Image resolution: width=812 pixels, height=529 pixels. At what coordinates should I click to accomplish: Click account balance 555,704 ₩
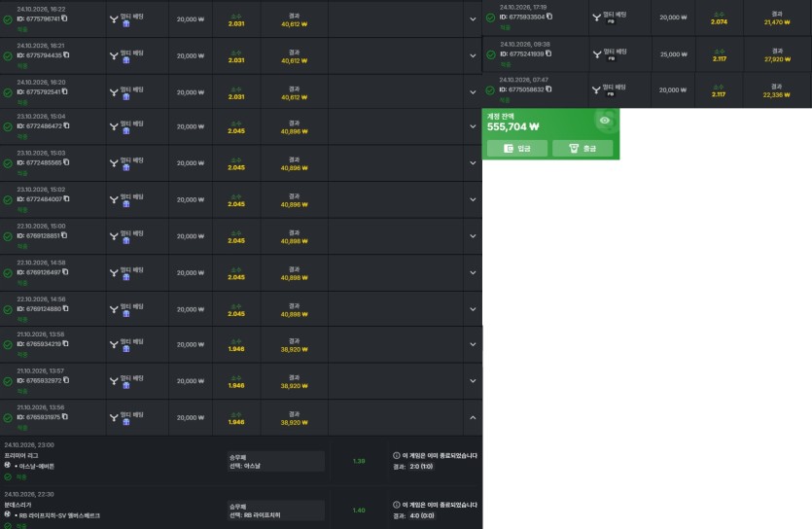point(512,126)
